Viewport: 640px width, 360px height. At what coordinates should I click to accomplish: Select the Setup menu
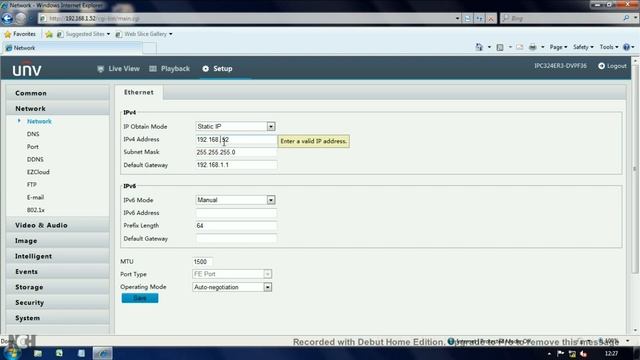click(x=217, y=69)
